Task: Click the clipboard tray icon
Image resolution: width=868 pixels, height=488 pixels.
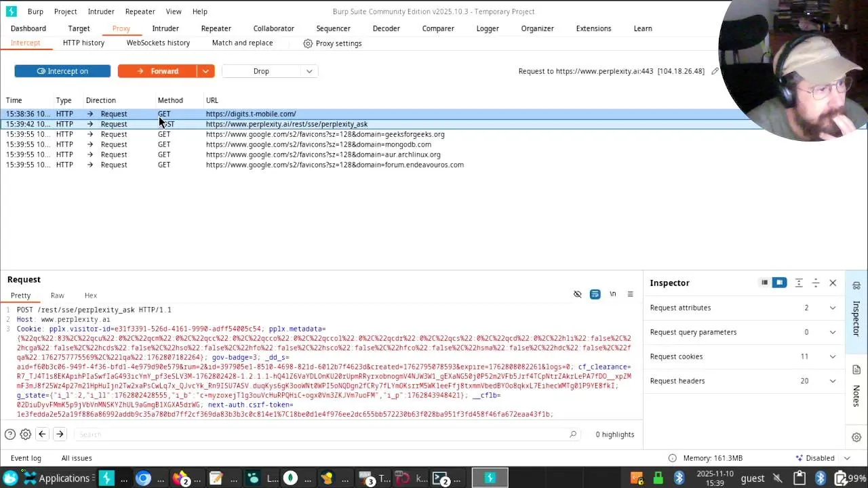Action: click(800, 479)
